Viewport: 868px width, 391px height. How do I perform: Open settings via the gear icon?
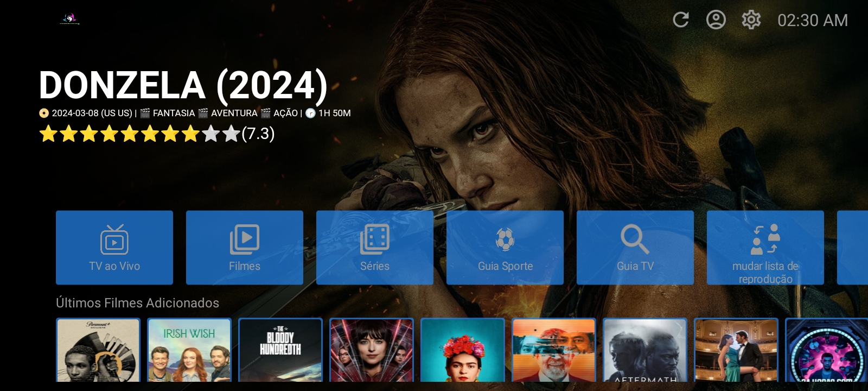click(x=751, y=20)
